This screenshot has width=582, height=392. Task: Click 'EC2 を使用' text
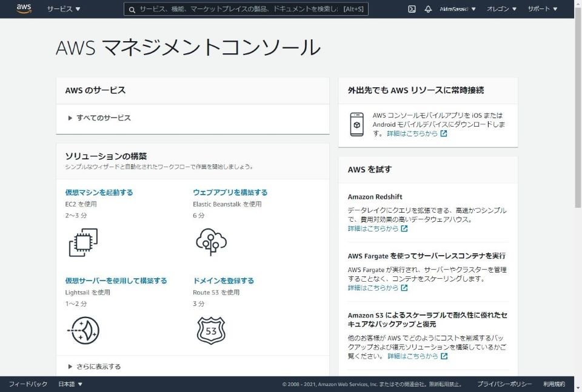click(x=81, y=204)
